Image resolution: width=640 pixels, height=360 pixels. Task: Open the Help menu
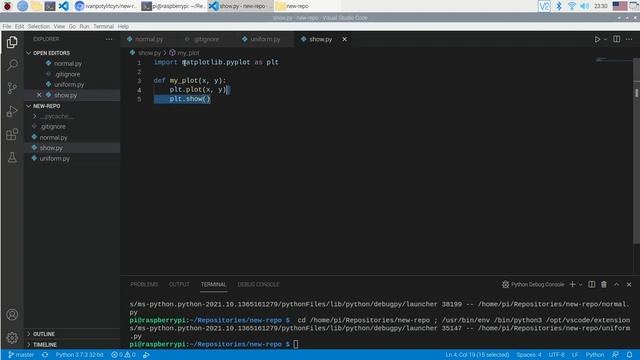pos(123,26)
